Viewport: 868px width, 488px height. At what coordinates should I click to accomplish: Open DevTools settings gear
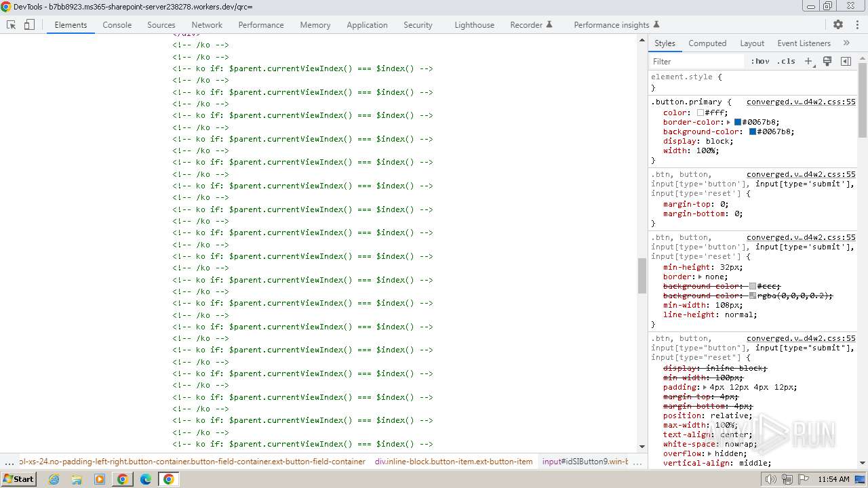pyautogui.click(x=838, y=24)
